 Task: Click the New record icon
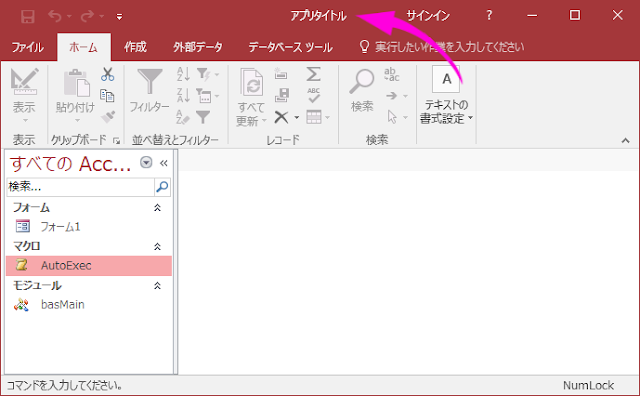281,74
